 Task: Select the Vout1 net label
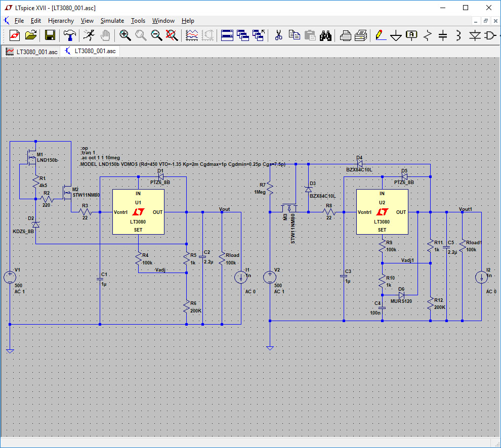tap(465, 209)
